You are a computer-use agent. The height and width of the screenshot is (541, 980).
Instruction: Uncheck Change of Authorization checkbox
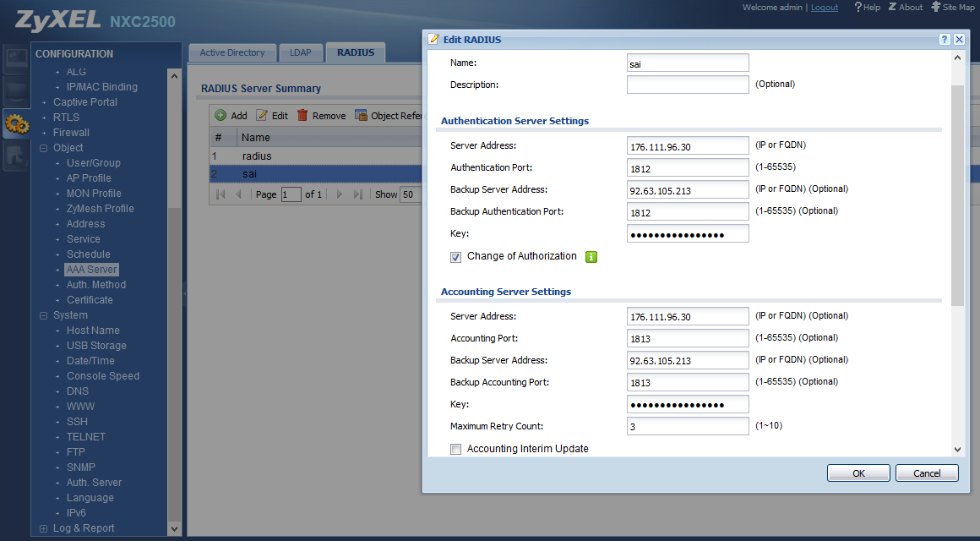pos(456,257)
